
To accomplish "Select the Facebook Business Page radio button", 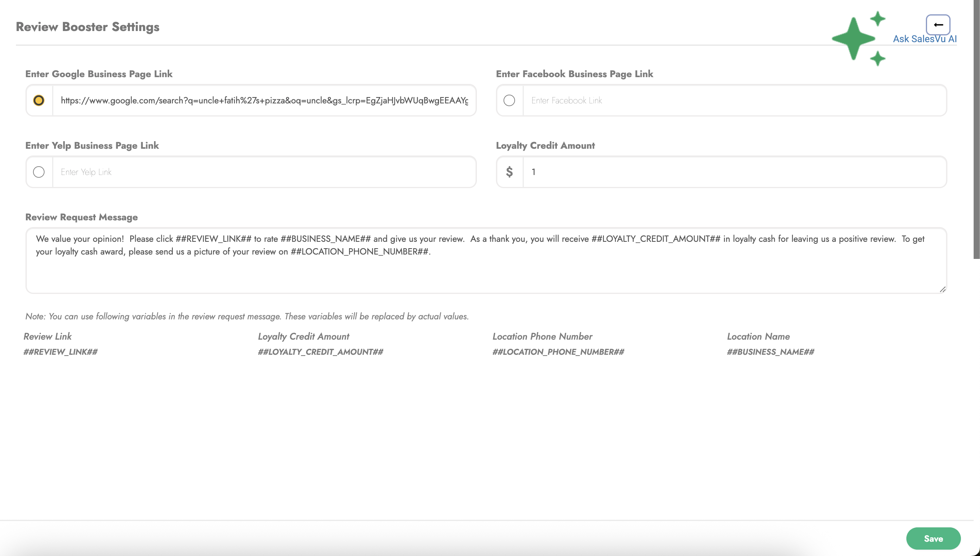I will pos(509,100).
